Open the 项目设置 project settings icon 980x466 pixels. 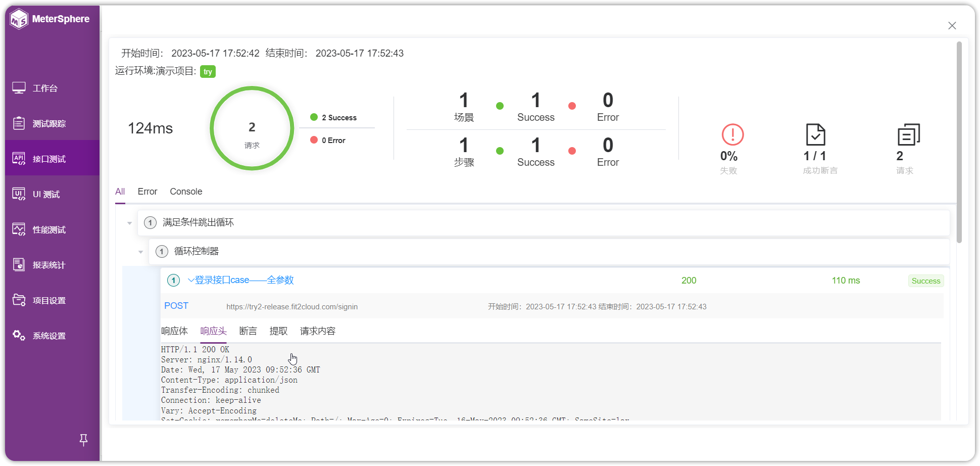[x=19, y=300]
